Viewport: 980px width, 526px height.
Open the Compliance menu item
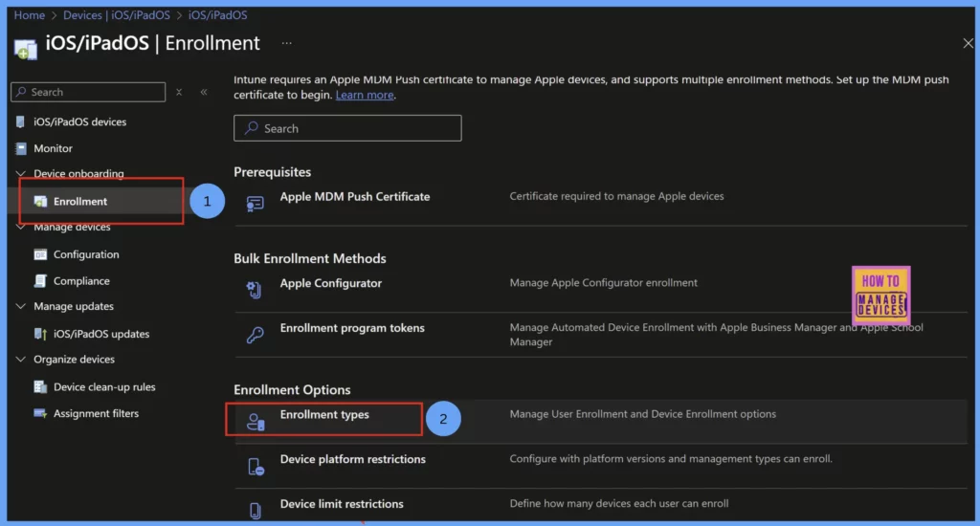[81, 281]
